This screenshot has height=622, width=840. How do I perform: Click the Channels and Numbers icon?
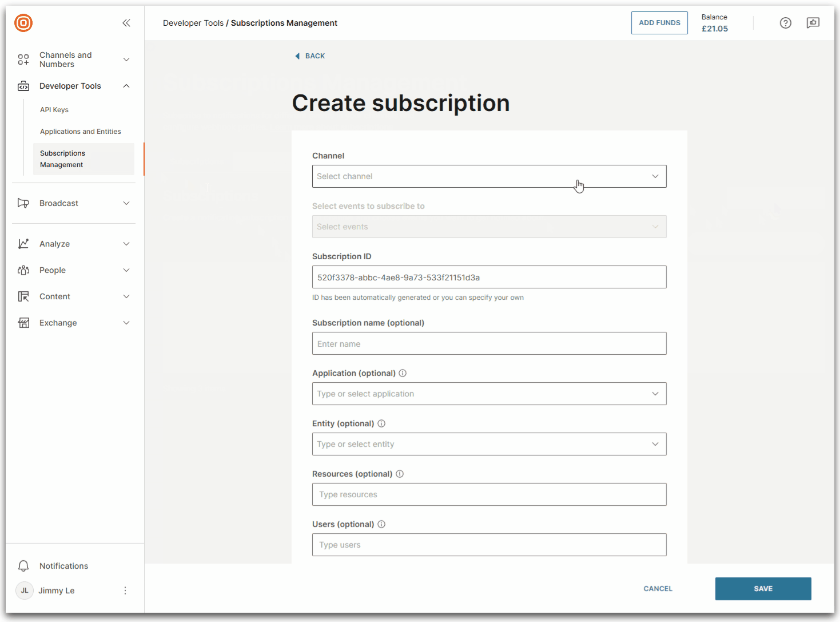click(23, 60)
